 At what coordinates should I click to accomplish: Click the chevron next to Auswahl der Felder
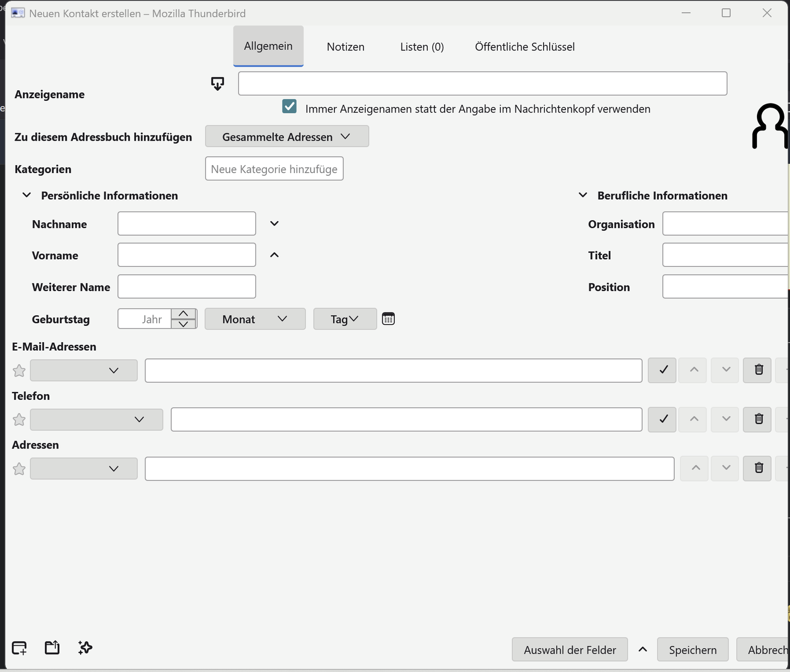click(x=643, y=650)
